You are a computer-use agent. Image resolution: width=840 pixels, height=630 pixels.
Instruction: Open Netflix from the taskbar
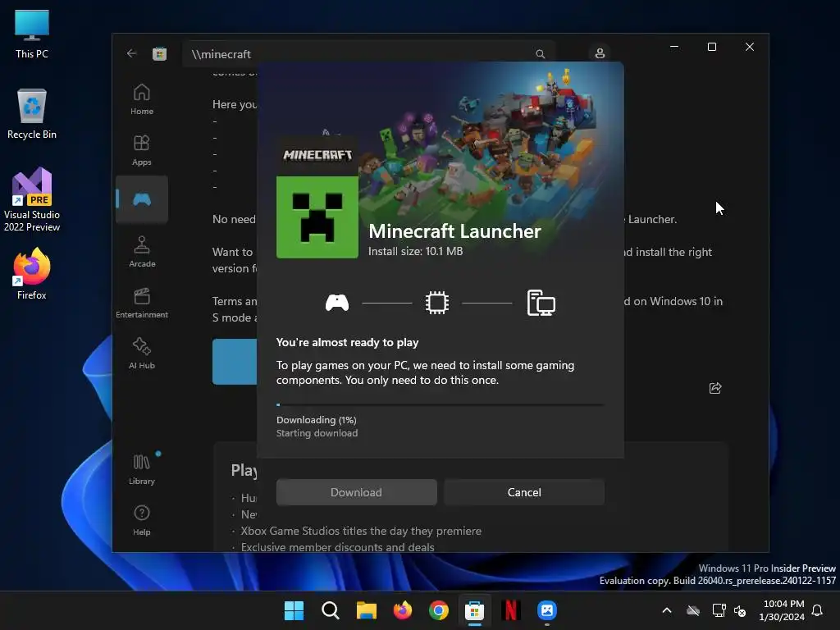click(x=510, y=610)
